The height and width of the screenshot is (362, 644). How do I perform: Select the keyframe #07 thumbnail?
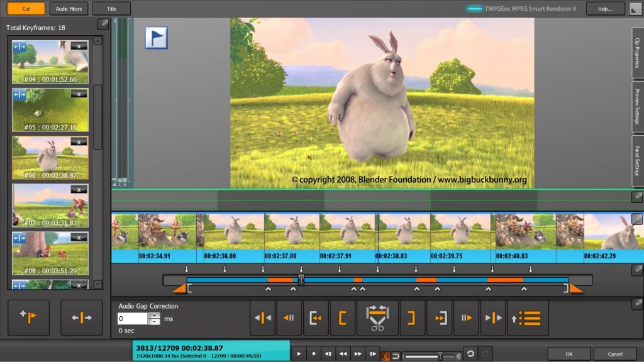point(50,206)
